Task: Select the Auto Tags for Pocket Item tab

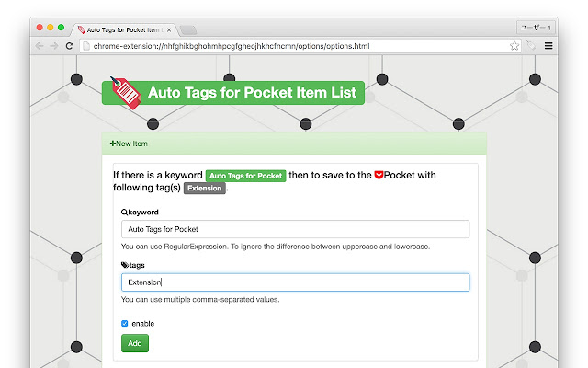Action: pyautogui.click(x=124, y=29)
